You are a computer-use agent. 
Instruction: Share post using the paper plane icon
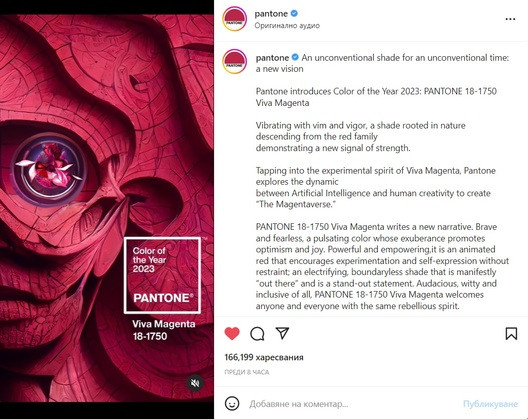tap(282, 333)
